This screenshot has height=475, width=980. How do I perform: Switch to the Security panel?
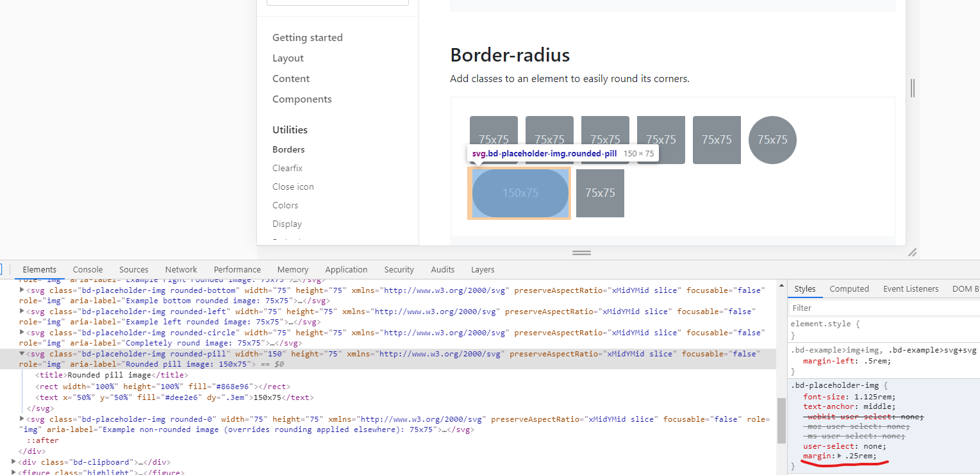coord(399,269)
